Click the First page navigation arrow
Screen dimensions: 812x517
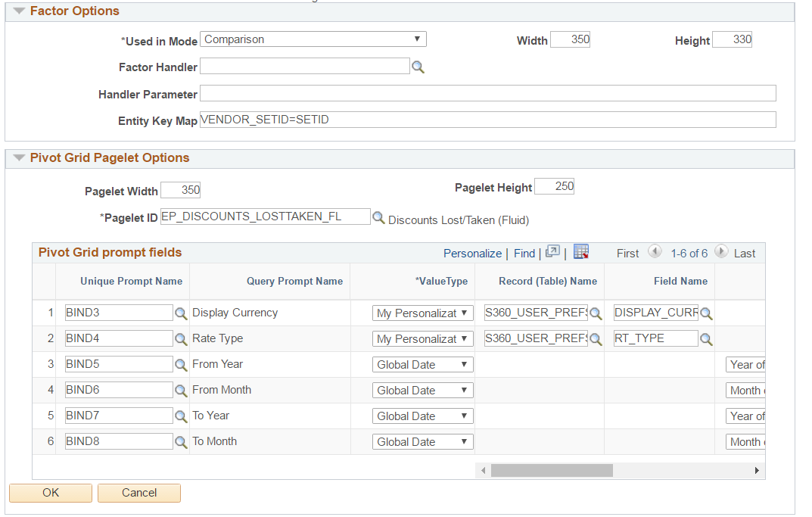655,253
